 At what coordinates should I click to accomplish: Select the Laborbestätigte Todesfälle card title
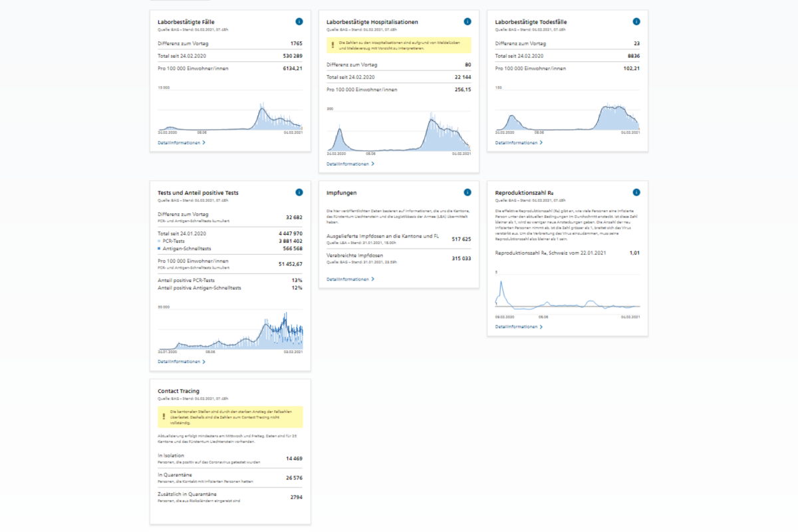pyautogui.click(x=531, y=22)
